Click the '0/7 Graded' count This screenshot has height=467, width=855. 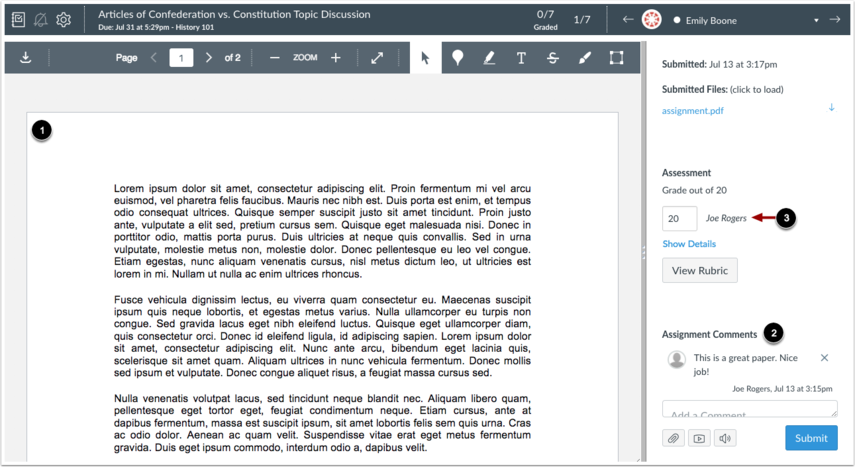(x=545, y=20)
